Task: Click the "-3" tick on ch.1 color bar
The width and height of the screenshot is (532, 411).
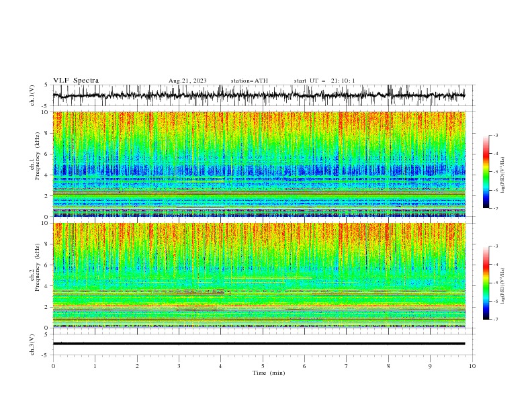Action: [x=496, y=135]
